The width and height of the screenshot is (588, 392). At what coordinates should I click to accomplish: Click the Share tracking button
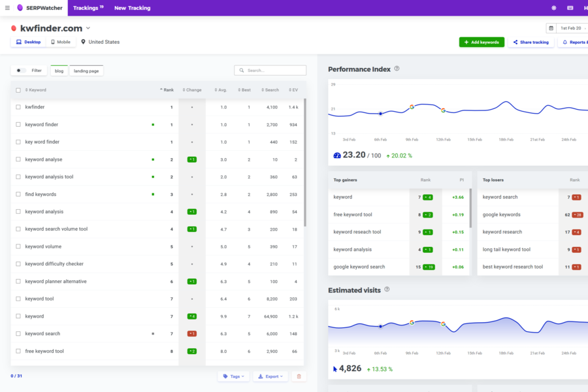click(531, 42)
